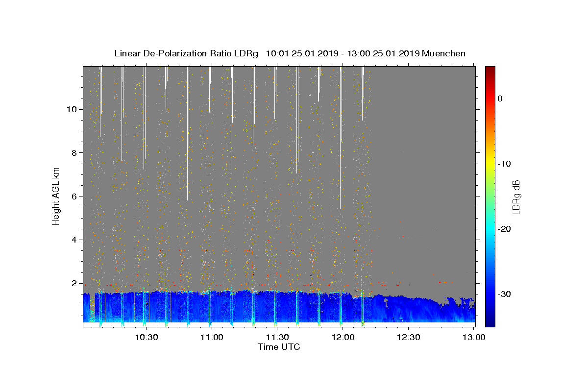Click the colorbar value "-10"
Screen dimensions: 588x392
[505, 164]
